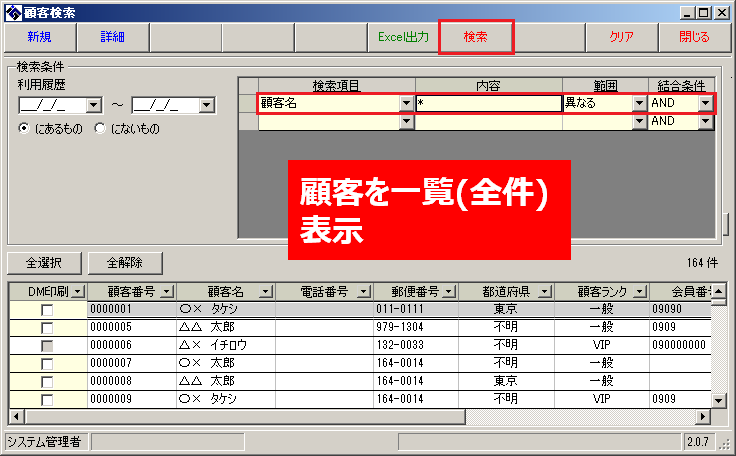Check DM印刷 box for customer 0000001

coord(47,311)
